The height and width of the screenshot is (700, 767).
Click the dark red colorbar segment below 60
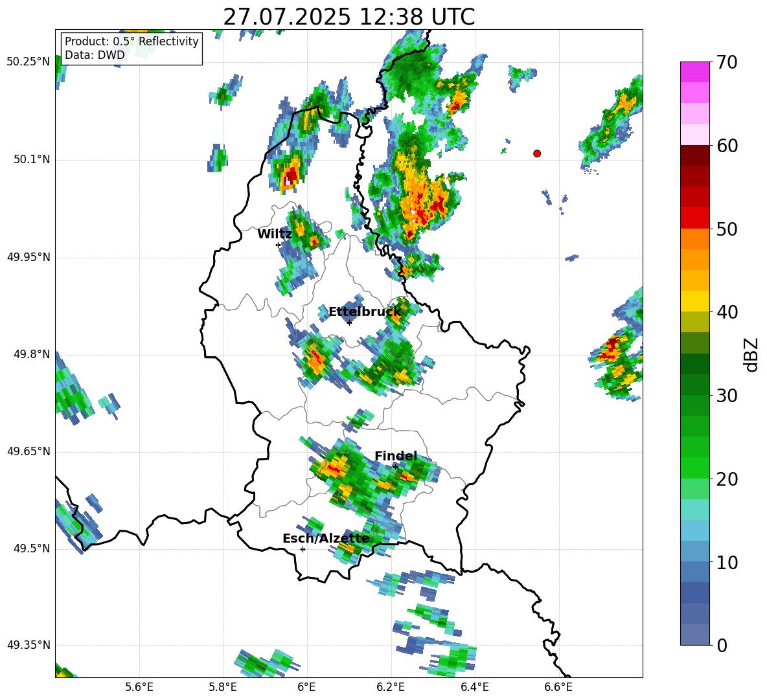(695, 155)
